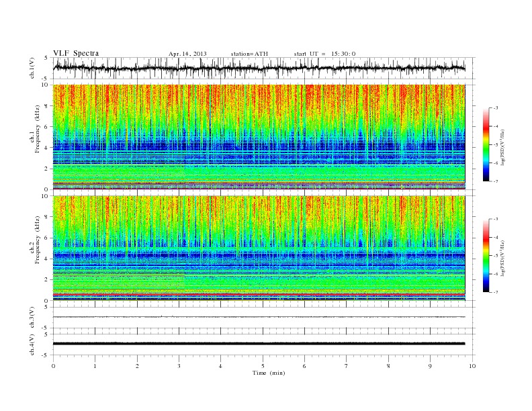Click the "6" kHz tick on ch.2 frequency axis
The width and height of the screenshot is (532, 411).
47,238
